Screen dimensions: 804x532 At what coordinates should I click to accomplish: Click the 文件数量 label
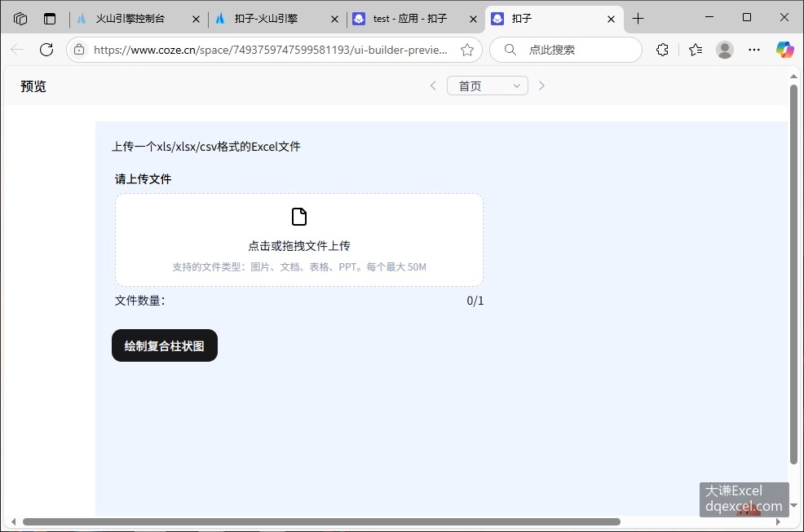[x=140, y=301]
